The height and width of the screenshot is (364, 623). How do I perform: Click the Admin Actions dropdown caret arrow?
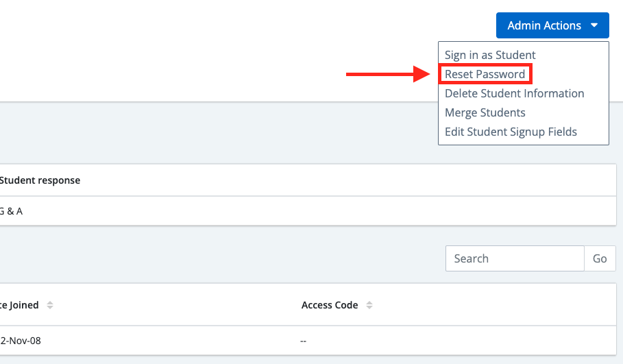point(594,25)
